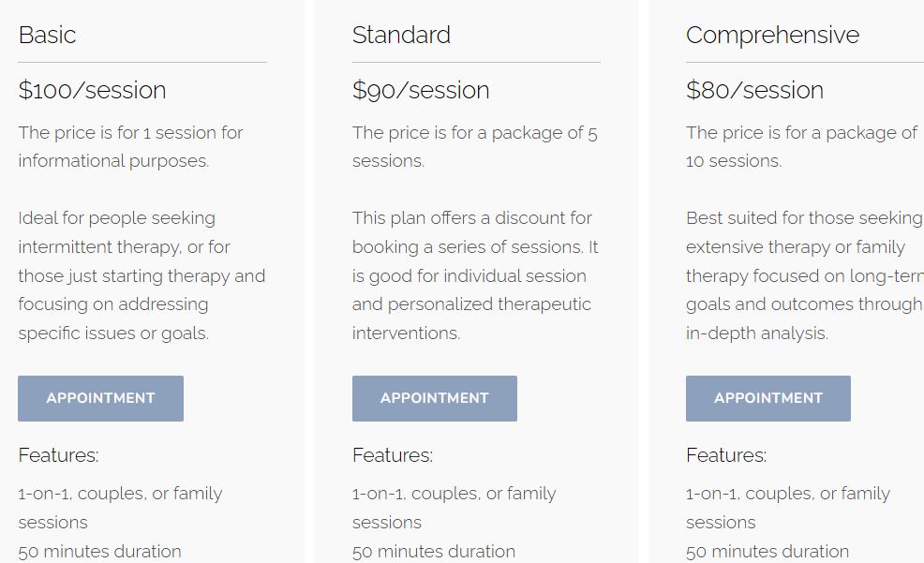Select the Comprehensive plan heading

point(772,36)
